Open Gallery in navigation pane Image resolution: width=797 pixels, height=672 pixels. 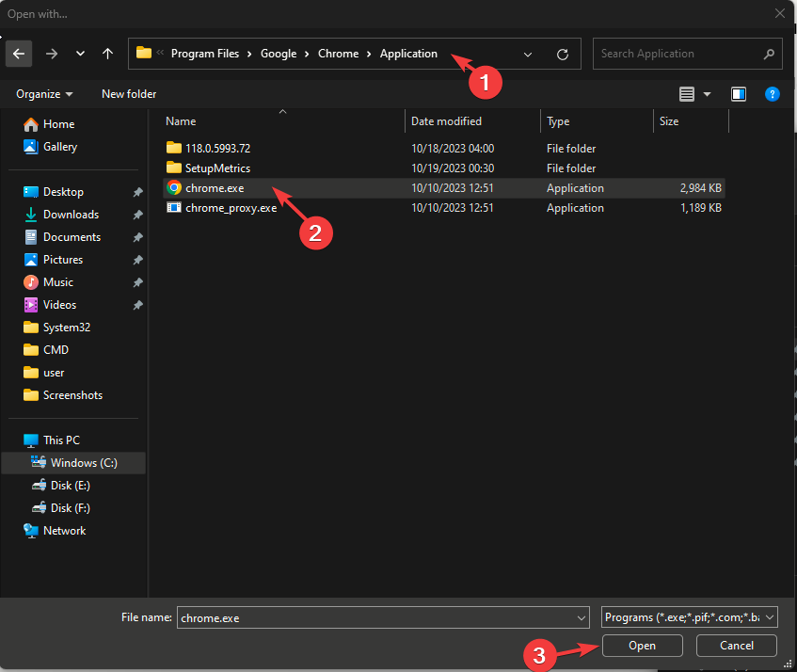[x=60, y=147]
